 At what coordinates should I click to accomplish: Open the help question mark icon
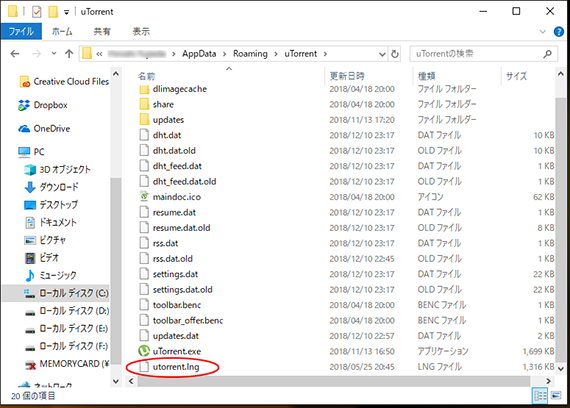559,32
